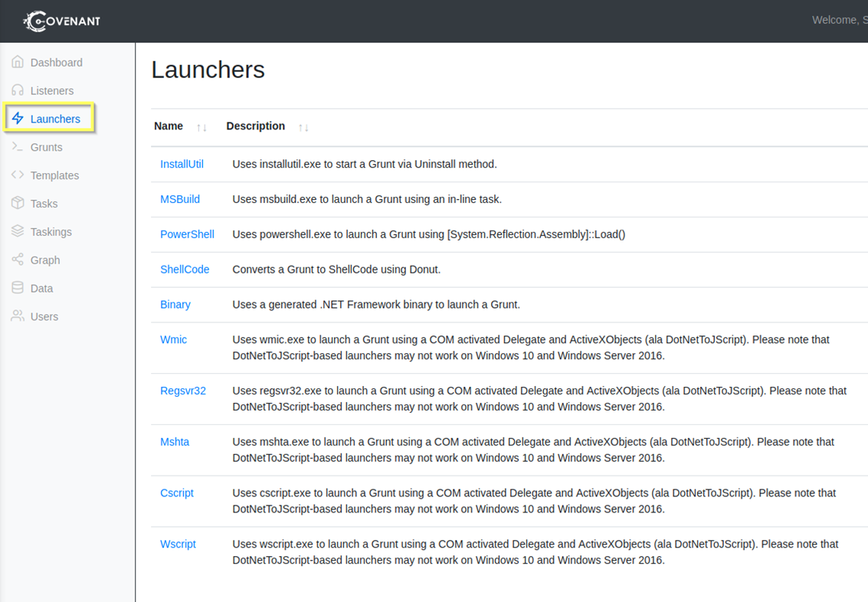Click the Tasks box icon
This screenshot has width=868, height=602.
coord(18,203)
